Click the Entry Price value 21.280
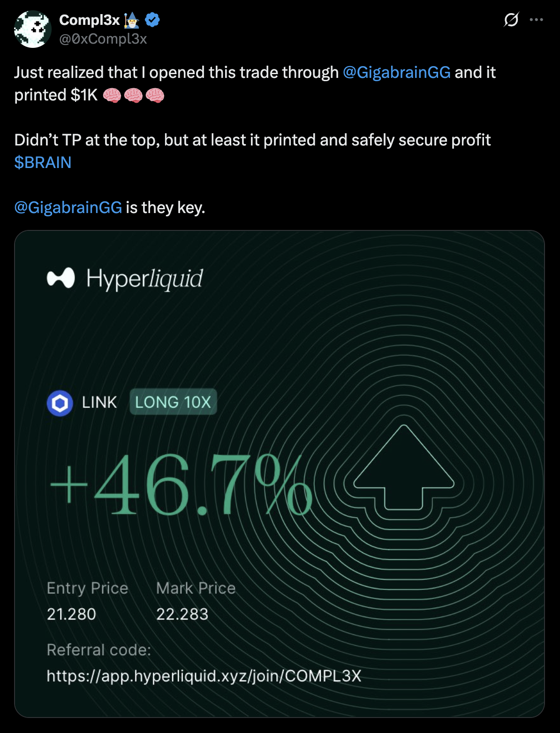The width and height of the screenshot is (560, 733). [x=71, y=614]
